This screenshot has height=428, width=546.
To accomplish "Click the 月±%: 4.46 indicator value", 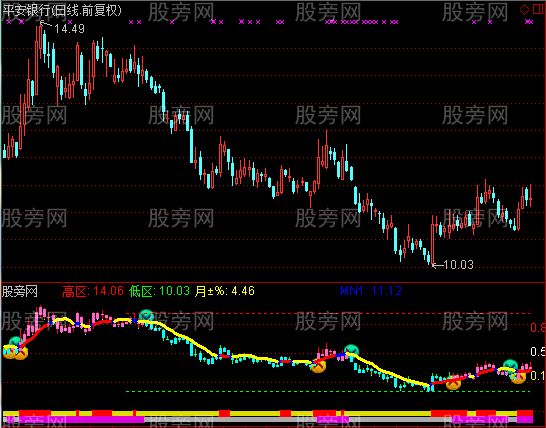I will click(x=225, y=291).
